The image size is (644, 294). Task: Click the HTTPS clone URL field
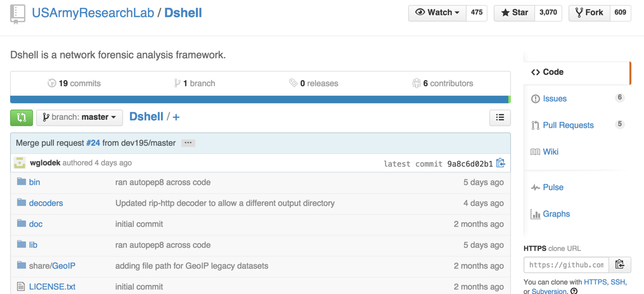point(566,265)
